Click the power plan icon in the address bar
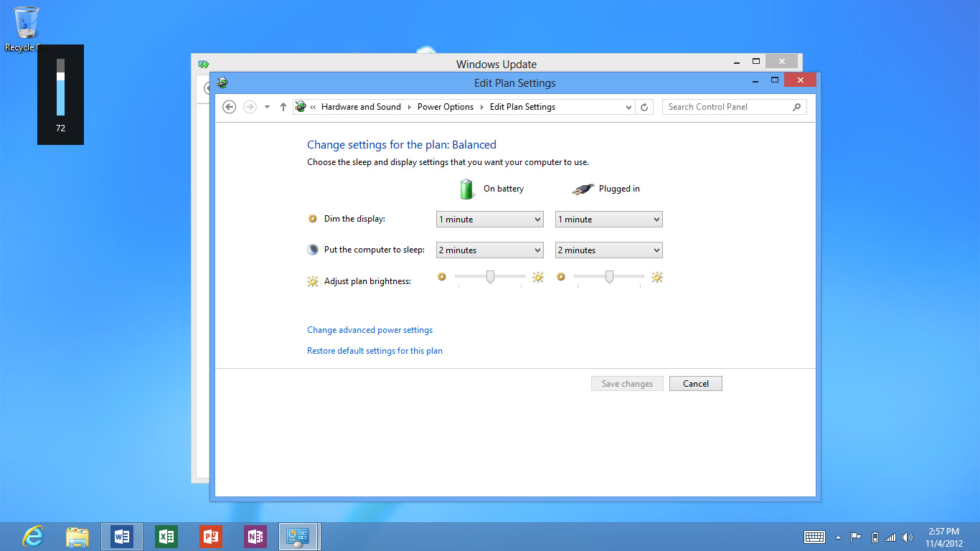 click(301, 107)
